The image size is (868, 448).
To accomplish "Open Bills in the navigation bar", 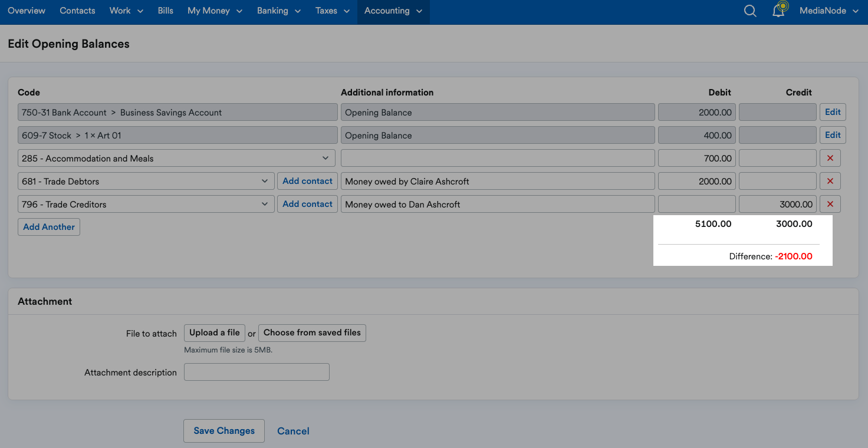I will [166, 11].
